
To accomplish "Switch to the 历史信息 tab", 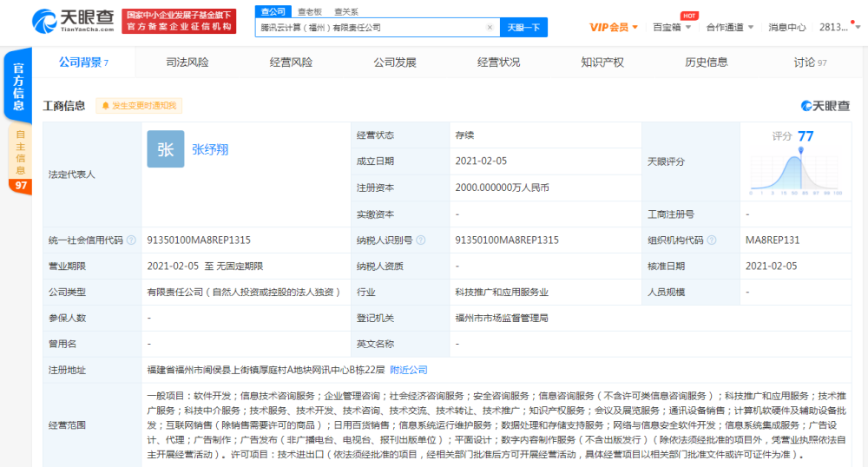I will pos(706,62).
